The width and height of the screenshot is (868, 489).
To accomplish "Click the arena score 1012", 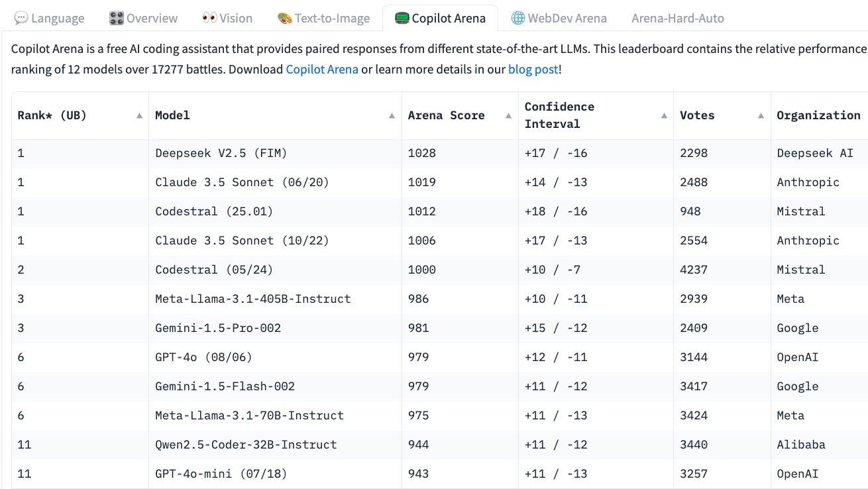I will (x=422, y=211).
